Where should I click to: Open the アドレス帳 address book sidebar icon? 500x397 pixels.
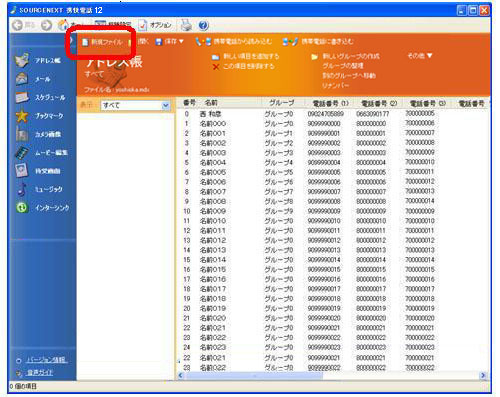click(x=22, y=60)
